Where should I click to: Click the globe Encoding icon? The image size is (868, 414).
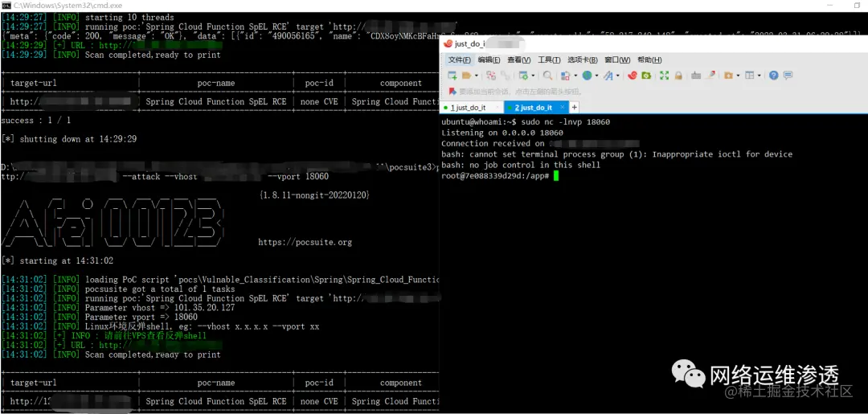pyautogui.click(x=587, y=76)
